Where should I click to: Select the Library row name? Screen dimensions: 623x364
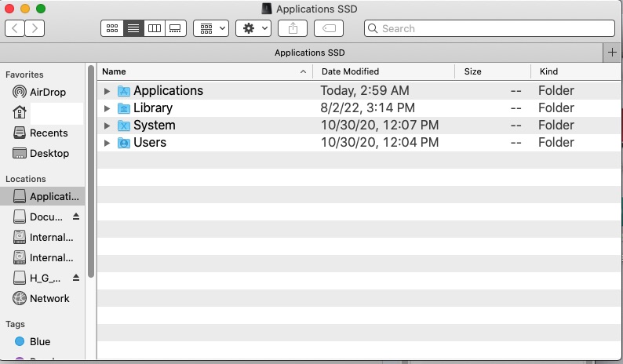[x=153, y=107]
